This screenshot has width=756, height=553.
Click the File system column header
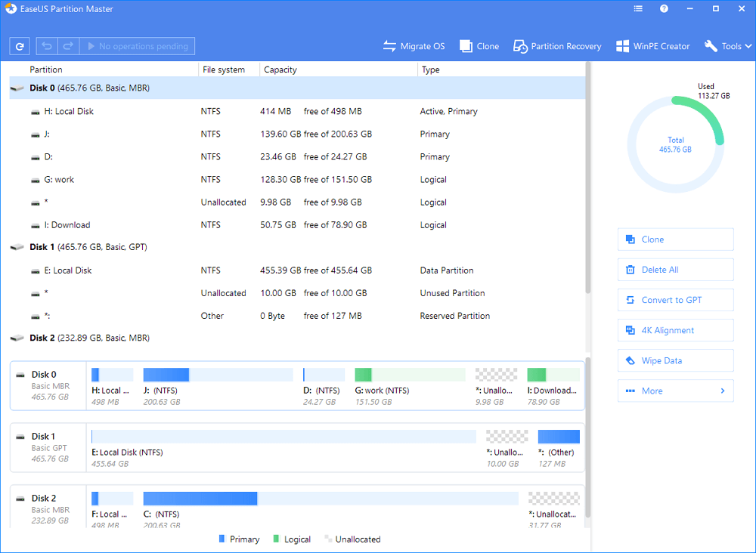pos(228,70)
